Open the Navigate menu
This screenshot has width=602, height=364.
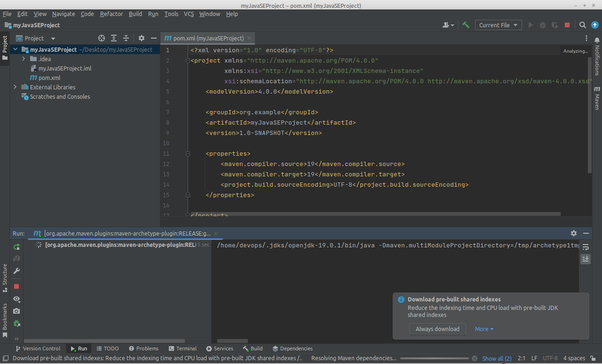click(x=63, y=14)
